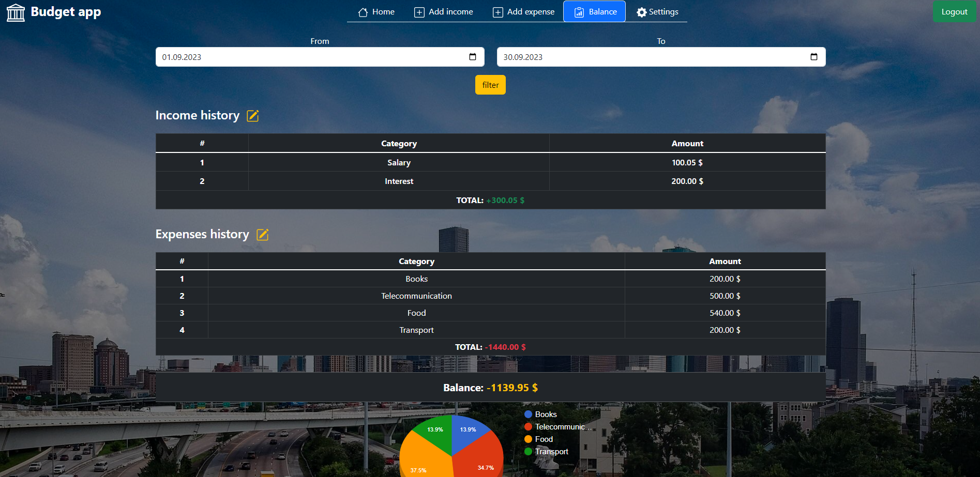The height and width of the screenshot is (477, 980).
Task: Click the Food legend label text
Action: (x=544, y=439)
